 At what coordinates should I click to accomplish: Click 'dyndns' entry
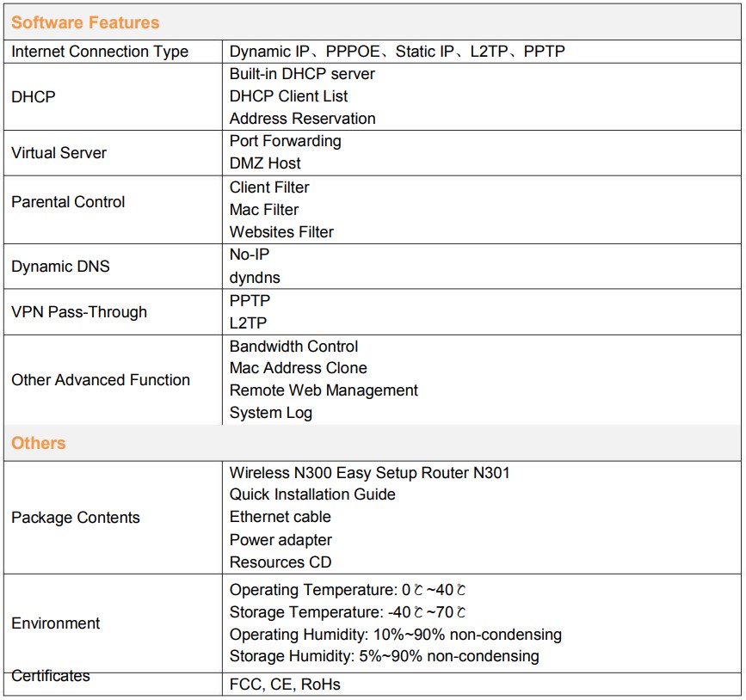[255, 278]
